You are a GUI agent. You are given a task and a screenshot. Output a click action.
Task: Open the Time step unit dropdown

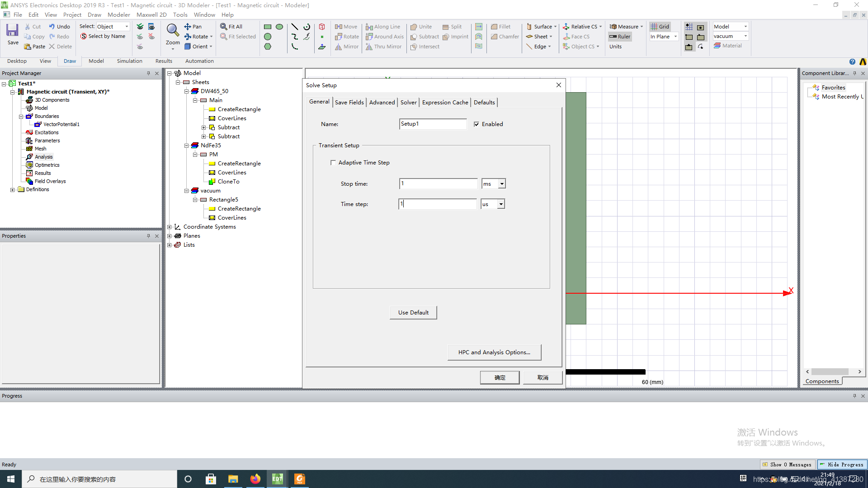click(x=500, y=204)
